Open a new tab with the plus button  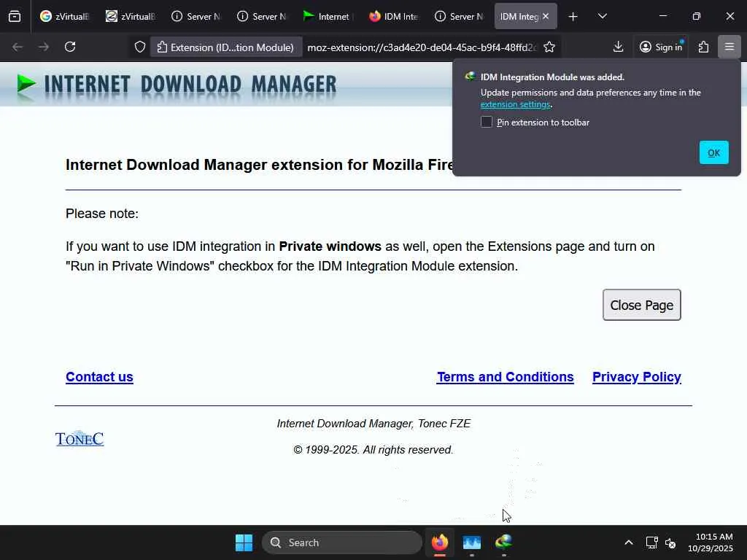pos(573,17)
